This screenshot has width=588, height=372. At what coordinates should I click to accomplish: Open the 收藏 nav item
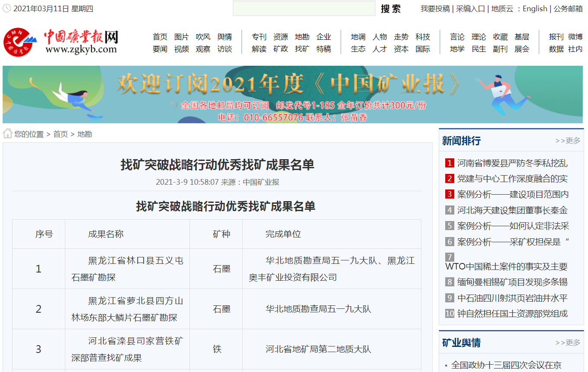[500, 37]
